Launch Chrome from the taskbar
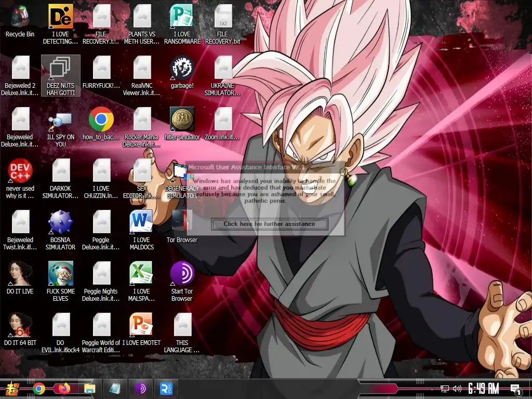Viewport: 532px width, 399px height. (38, 389)
